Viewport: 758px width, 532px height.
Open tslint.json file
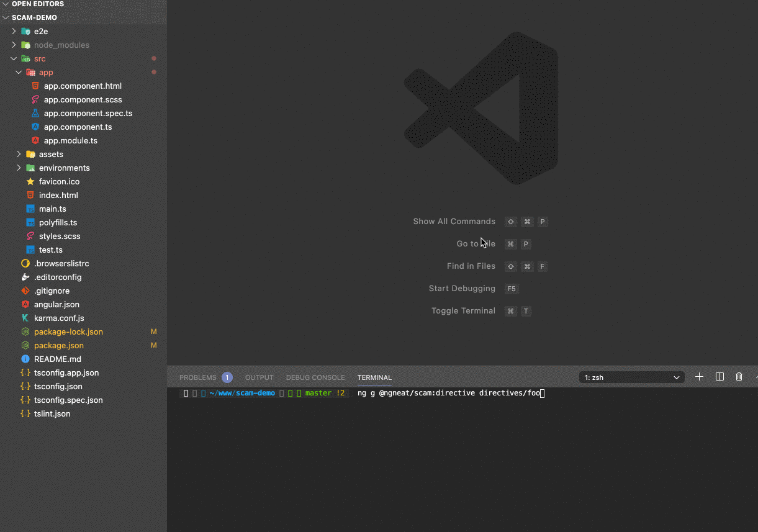pos(52,413)
